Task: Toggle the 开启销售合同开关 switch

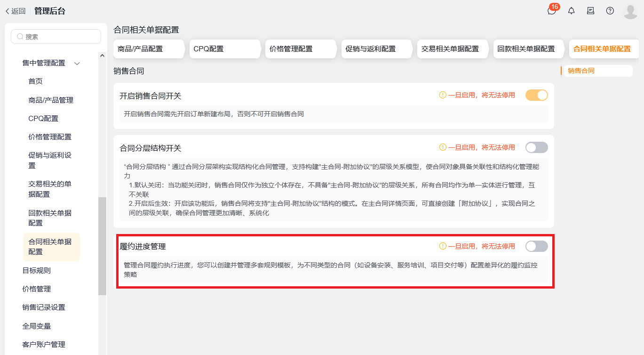Action: pyautogui.click(x=536, y=95)
